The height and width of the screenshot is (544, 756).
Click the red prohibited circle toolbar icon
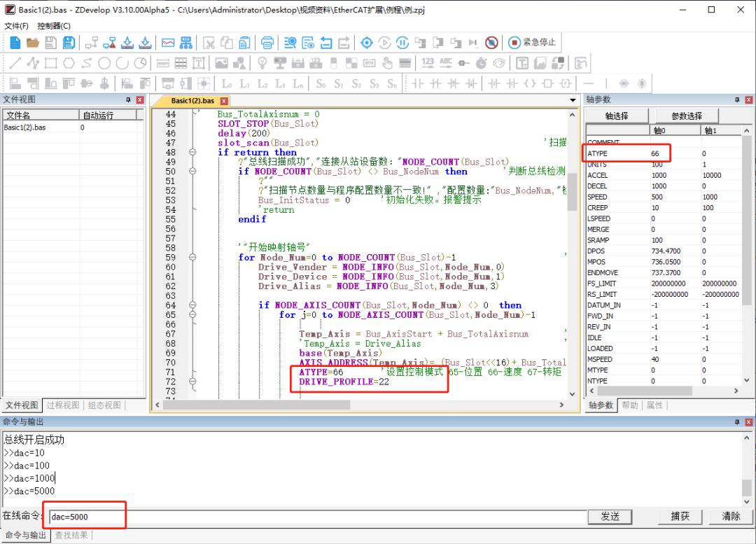click(x=491, y=43)
